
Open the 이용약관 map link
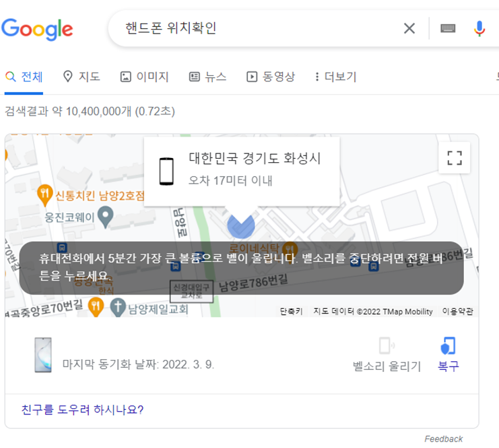pyautogui.click(x=458, y=311)
